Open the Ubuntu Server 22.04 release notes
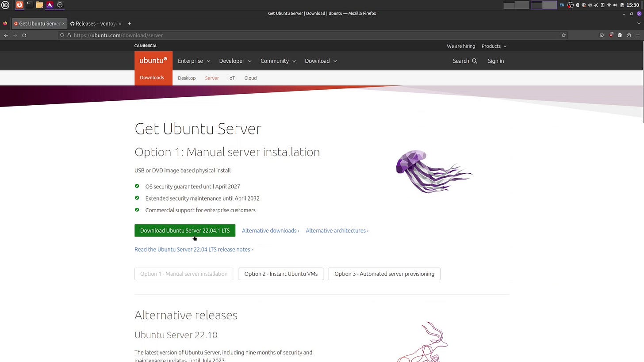Image resolution: width=644 pixels, height=362 pixels. [193, 249]
